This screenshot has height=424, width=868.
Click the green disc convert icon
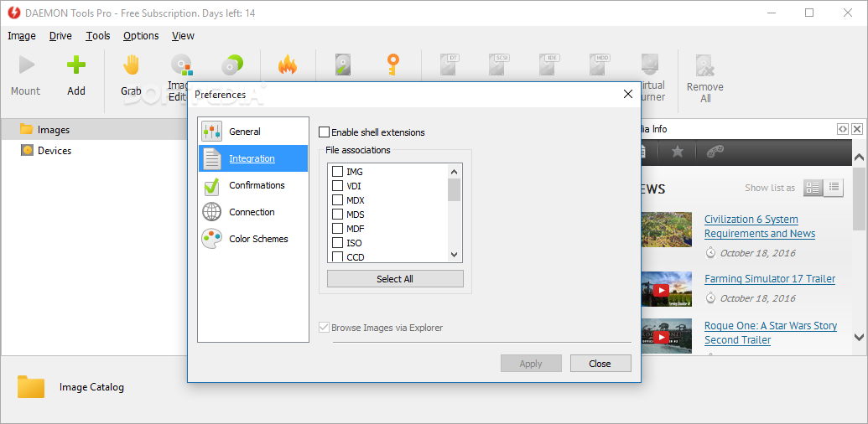pos(232,65)
